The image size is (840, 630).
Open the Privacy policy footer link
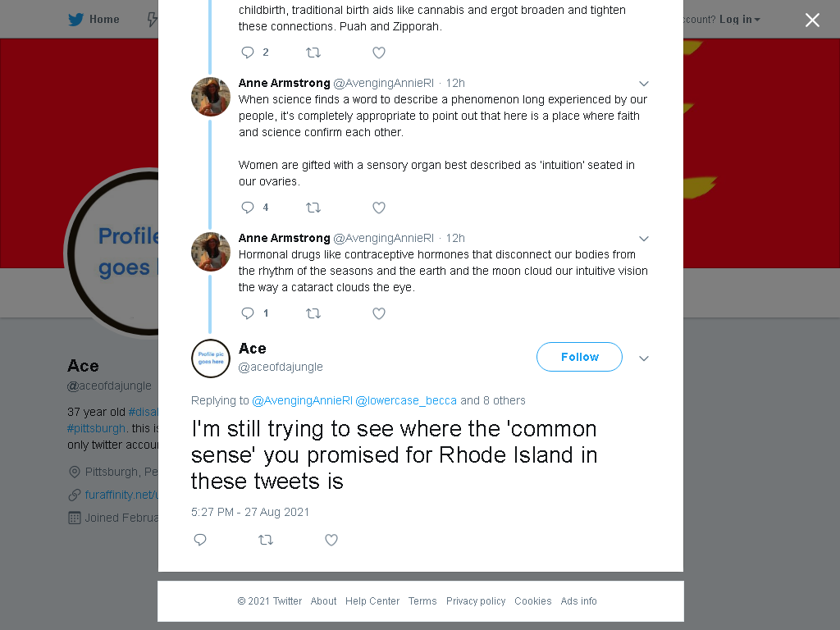pos(476,601)
